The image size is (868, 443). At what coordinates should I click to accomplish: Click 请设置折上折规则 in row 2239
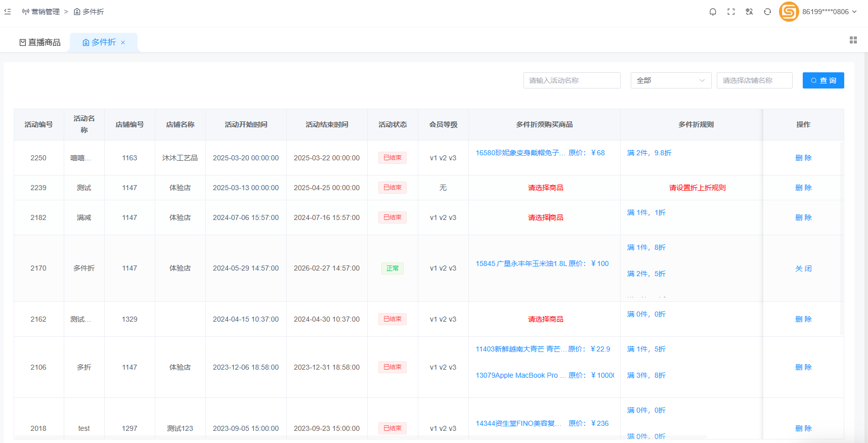click(697, 188)
